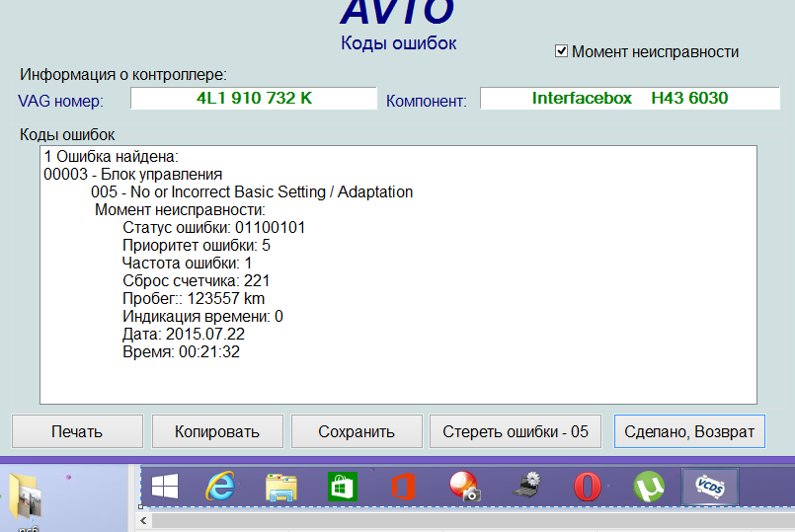Click the Дата: 2015.07.22 line
The image size is (795, 532).
click(x=184, y=334)
